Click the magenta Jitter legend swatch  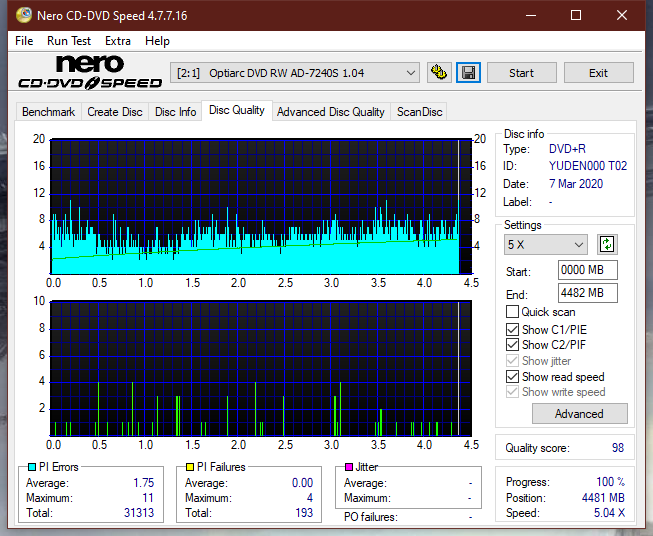349,467
